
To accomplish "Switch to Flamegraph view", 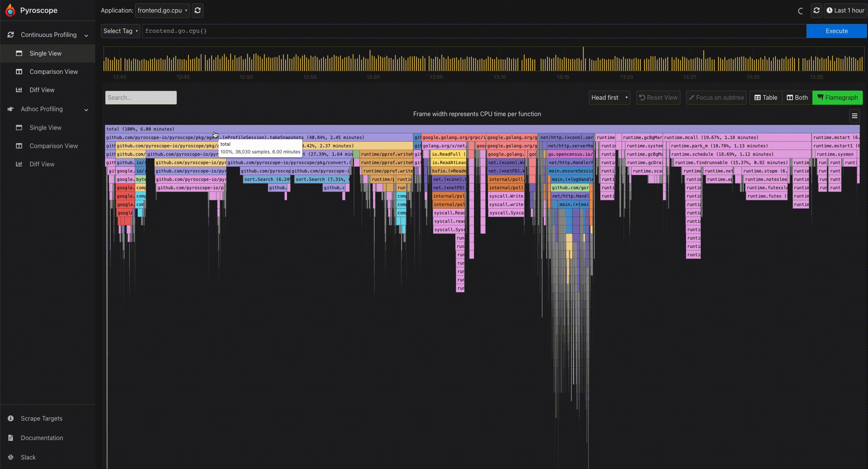I will click(x=838, y=98).
